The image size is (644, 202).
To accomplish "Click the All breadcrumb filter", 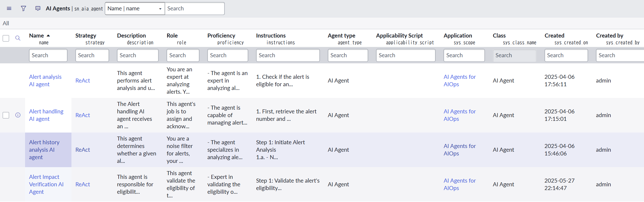I will point(6,23).
